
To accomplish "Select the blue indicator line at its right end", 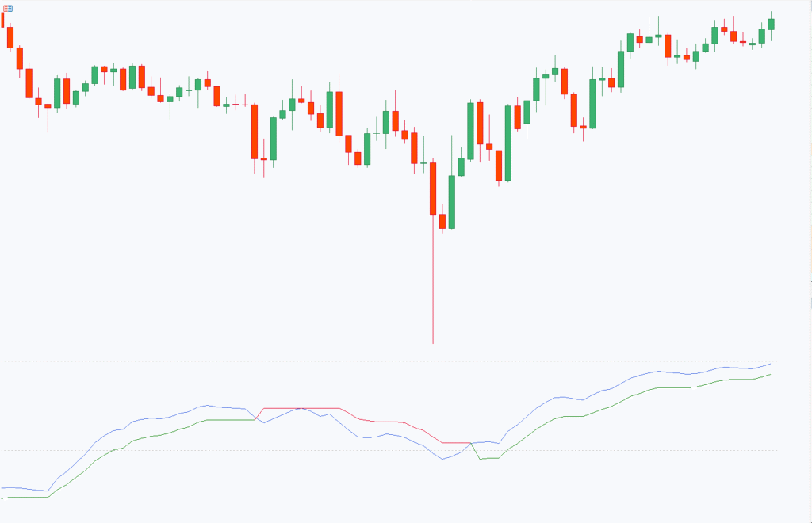I will click(768, 365).
